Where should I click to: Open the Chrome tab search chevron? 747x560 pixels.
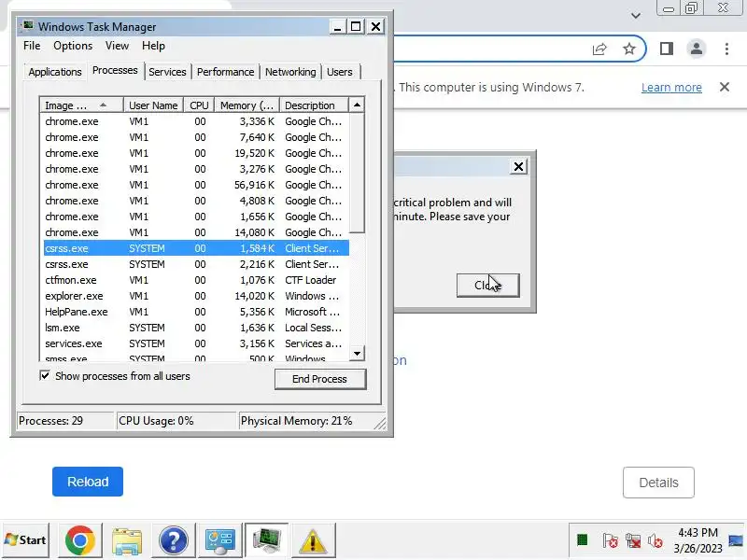coord(636,15)
